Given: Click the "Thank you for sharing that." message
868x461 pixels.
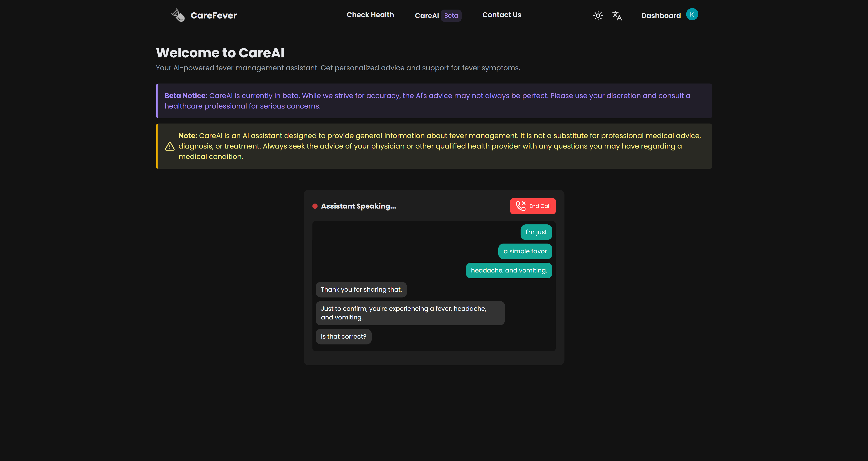Looking at the screenshot, I should click(x=361, y=290).
